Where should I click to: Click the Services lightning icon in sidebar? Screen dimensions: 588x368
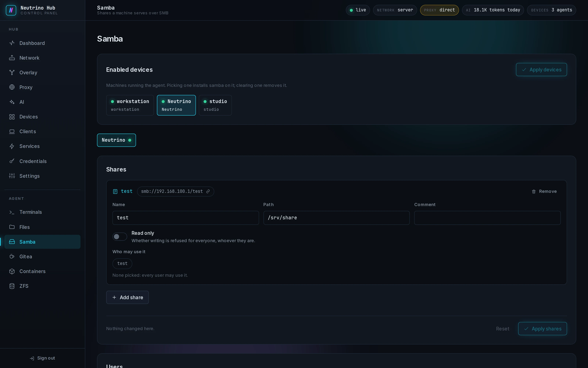12,146
